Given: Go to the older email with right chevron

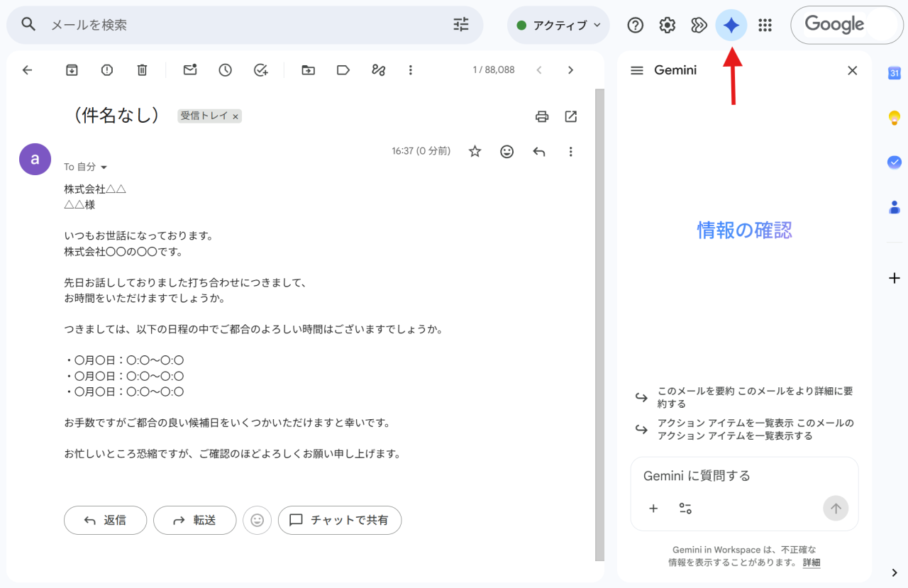Looking at the screenshot, I should (x=570, y=70).
